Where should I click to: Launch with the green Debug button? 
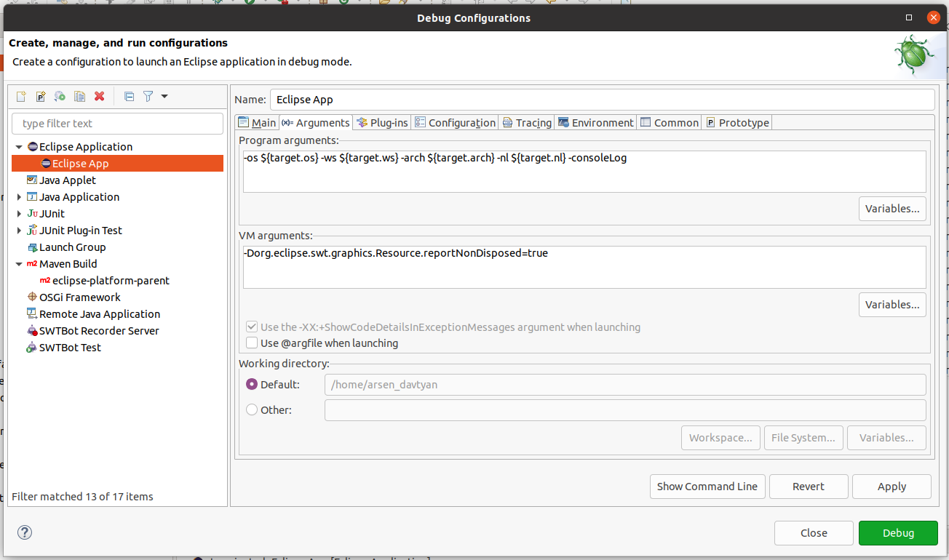tap(898, 533)
